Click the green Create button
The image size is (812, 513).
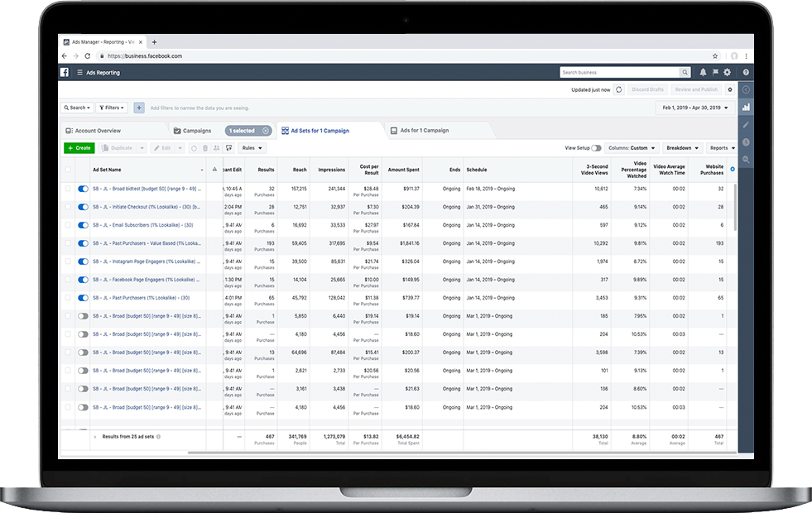tap(79, 148)
